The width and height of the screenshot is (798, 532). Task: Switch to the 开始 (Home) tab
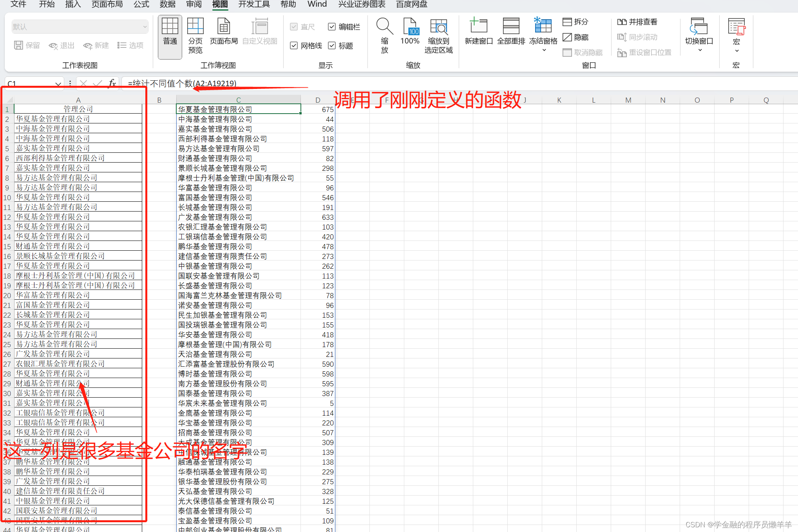coord(47,4)
